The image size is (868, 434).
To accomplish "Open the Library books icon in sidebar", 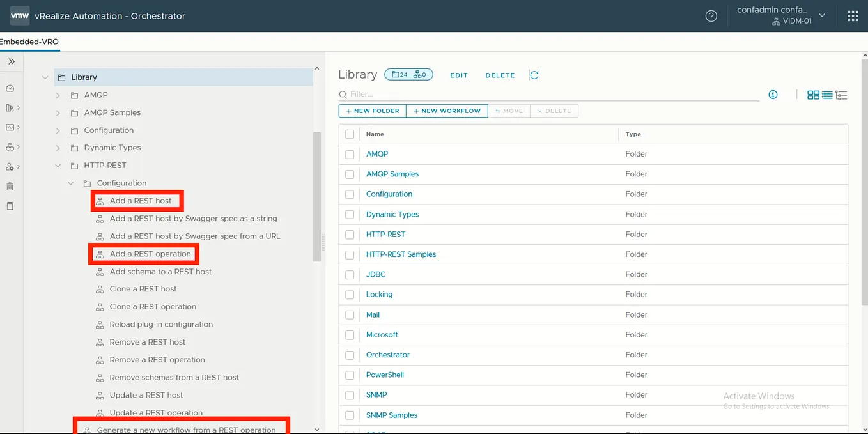I will click(x=9, y=107).
